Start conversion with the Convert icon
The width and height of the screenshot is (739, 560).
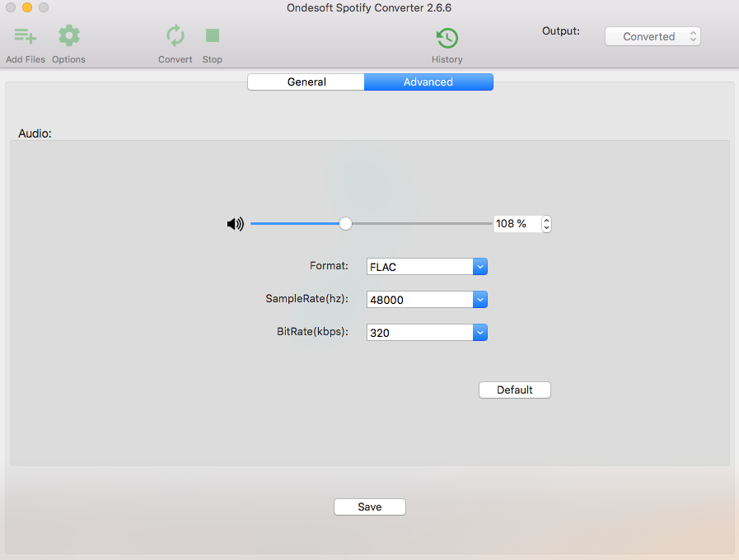[x=175, y=35]
